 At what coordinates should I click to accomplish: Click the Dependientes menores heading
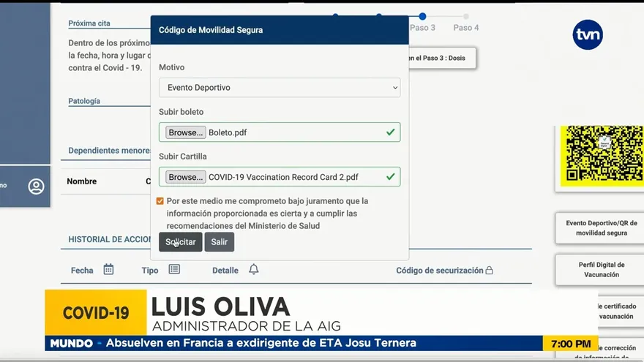(x=109, y=151)
